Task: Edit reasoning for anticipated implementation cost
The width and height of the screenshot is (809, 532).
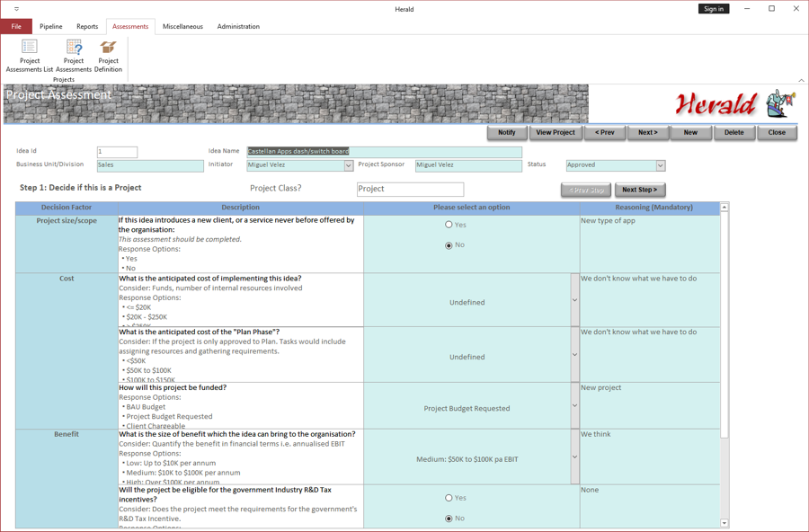Action: tap(650, 300)
